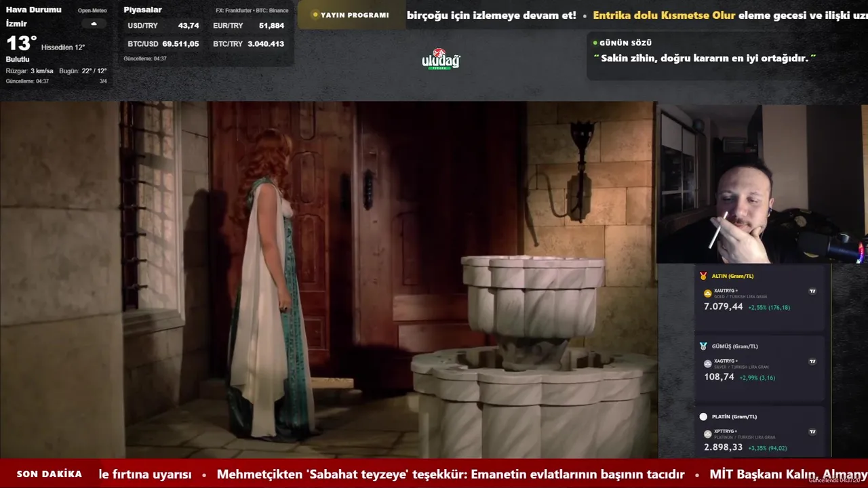Image resolution: width=868 pixels, height=488 pixels.
Task: Click the 'Hava Durumu' weather title
Action: pyautogui.click(x=34, y=10)
